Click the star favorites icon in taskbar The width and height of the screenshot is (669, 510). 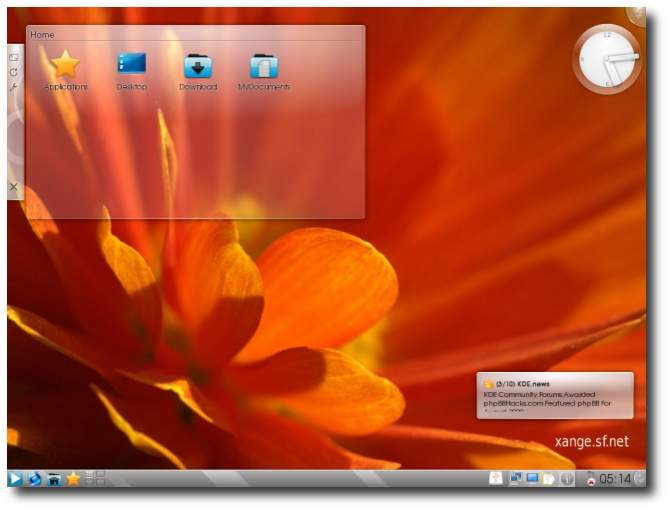pyautogui.click(x=73, y=479)
